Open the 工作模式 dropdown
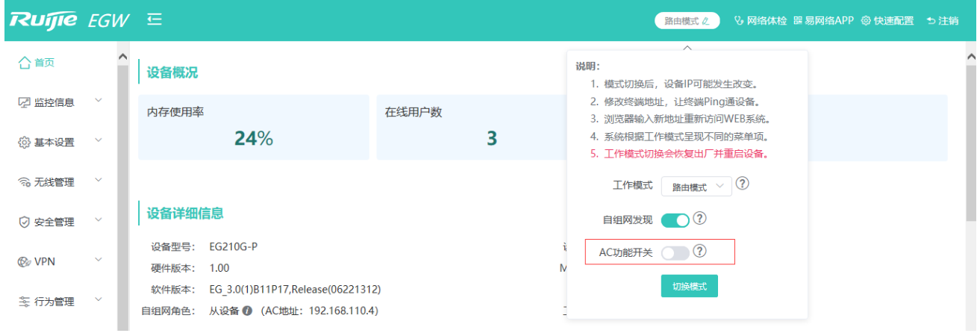980x333 pixels. pos(696,187)
